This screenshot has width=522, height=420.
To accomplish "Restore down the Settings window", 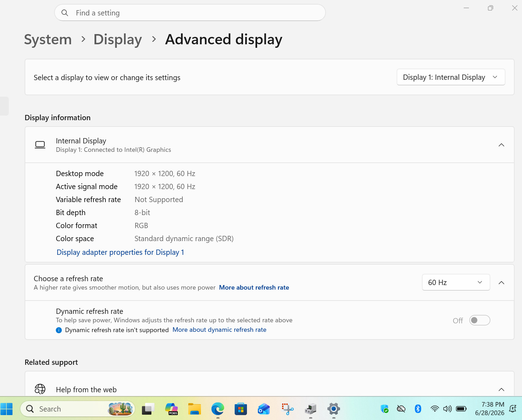I will point(490,8).
